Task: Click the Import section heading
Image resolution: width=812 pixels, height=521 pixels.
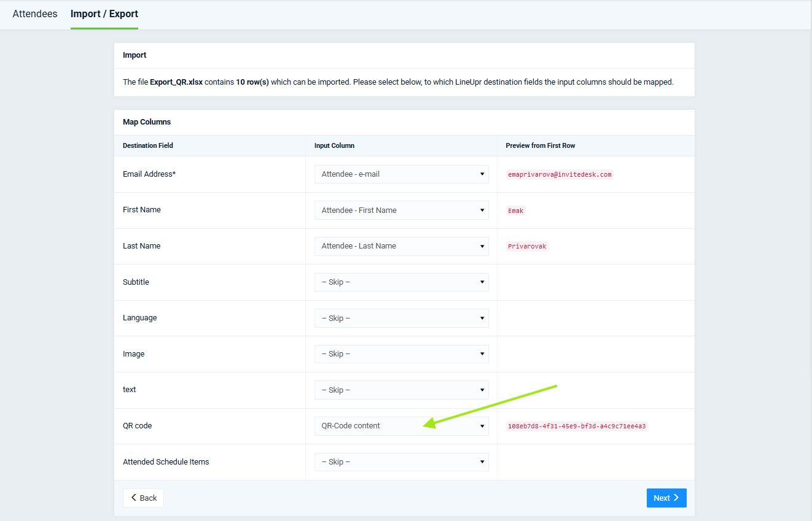Action: point(135,55)
